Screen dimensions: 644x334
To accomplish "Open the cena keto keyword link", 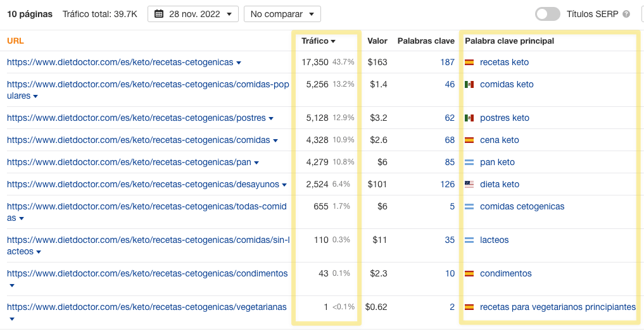I will pos(499,140).
